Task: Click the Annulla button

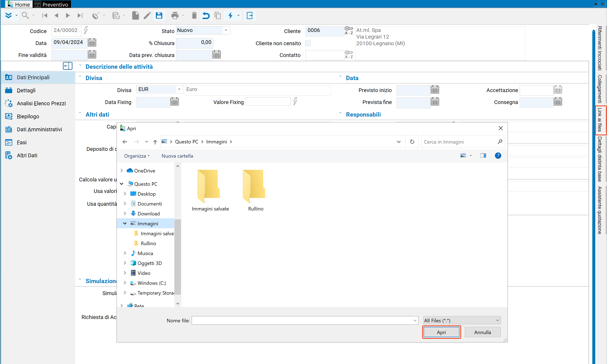Action: 482,332
